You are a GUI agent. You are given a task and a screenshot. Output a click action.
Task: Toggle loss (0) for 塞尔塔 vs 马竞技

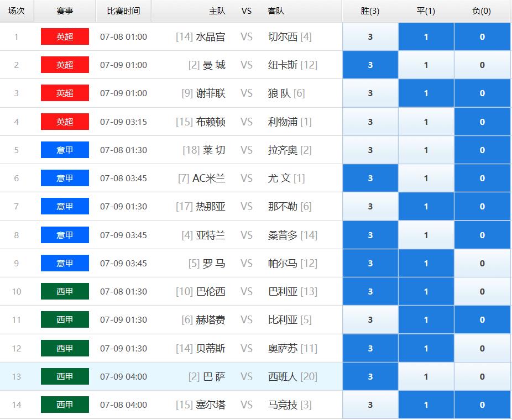click(x=482, y=405)
